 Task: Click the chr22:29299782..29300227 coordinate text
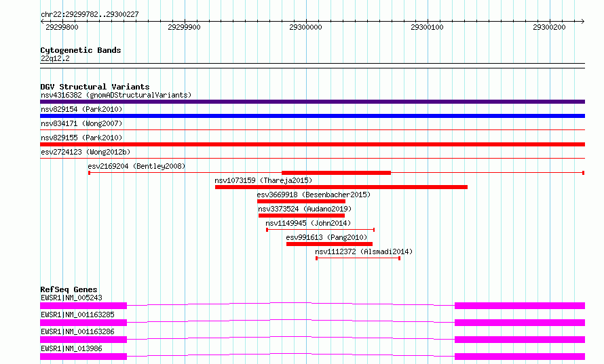pos(90,14)
